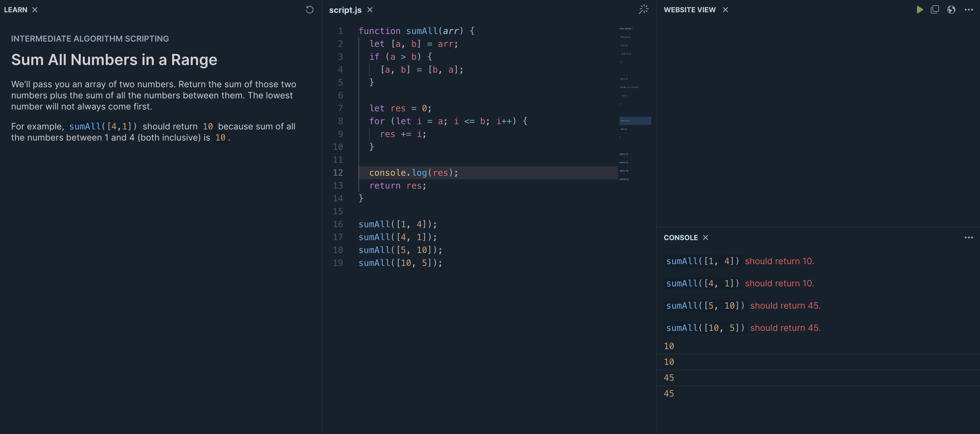Click the 'if (a > b) {' line
980x434 pixels.
point(401,57)
